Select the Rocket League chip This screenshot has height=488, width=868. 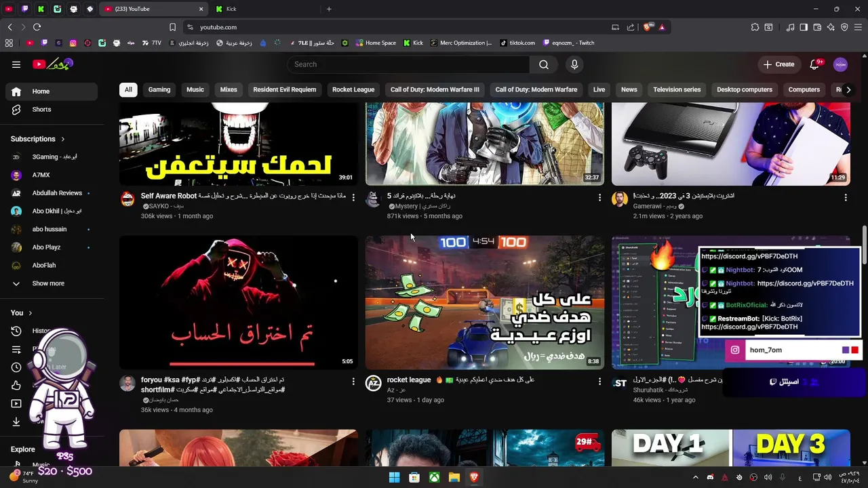pos(353,89)
